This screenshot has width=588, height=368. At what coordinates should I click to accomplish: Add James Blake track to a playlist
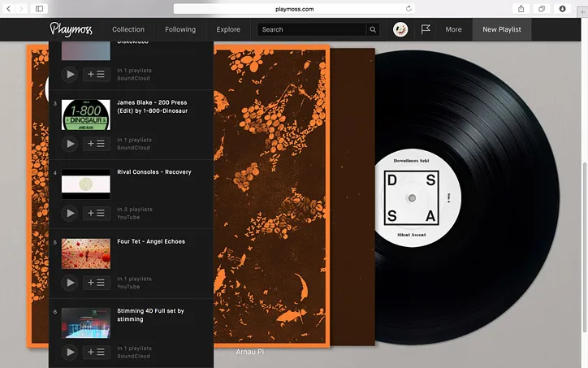97,144
